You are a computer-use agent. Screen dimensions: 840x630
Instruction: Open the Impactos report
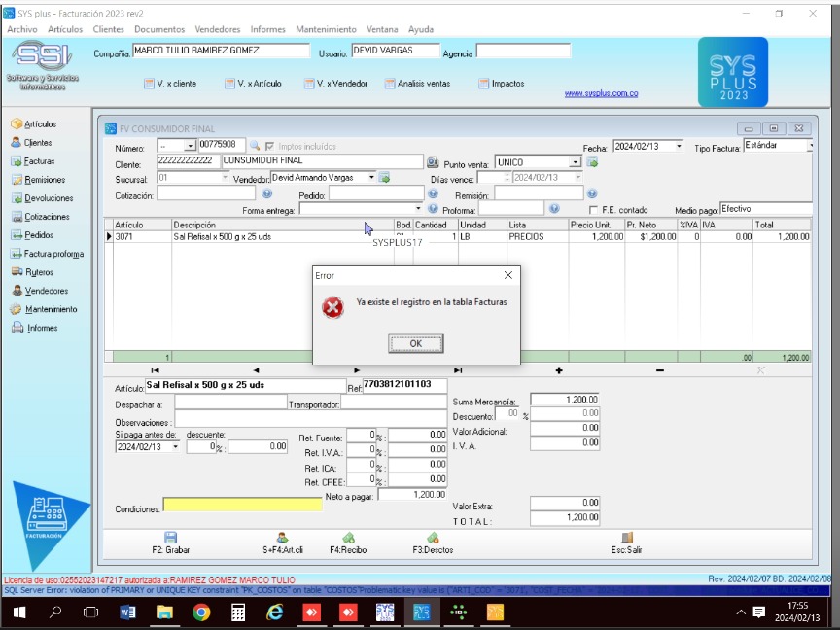pos(502,84)
